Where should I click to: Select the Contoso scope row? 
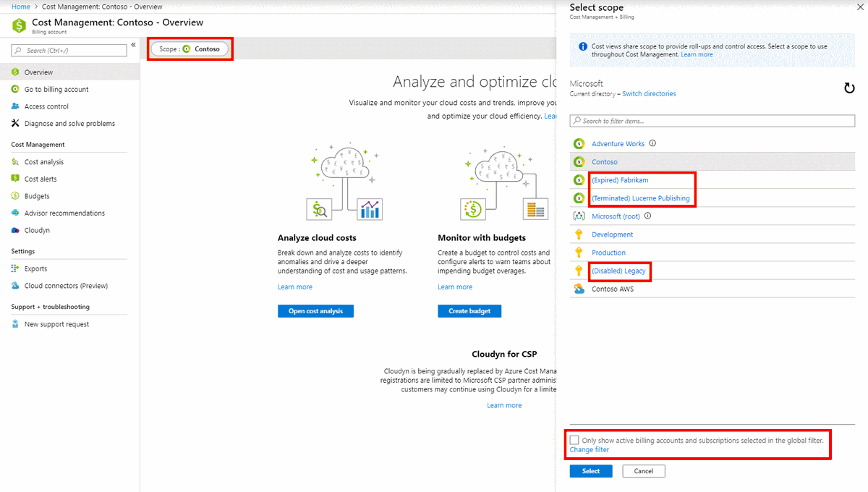click(712, 162)
